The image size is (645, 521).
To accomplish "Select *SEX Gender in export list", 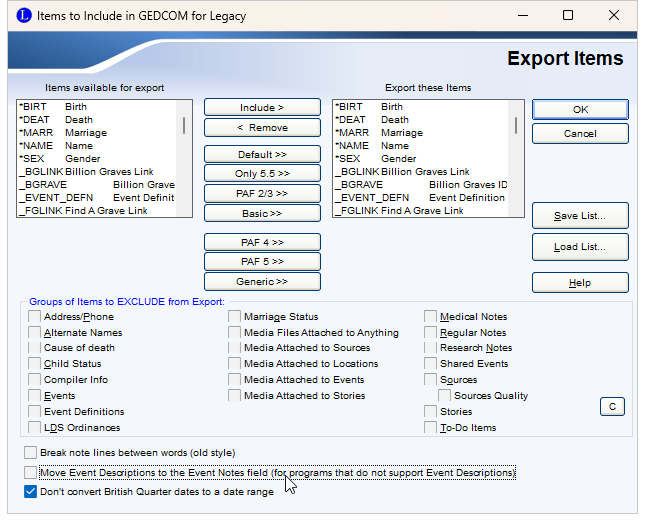I will pos(421,159).
